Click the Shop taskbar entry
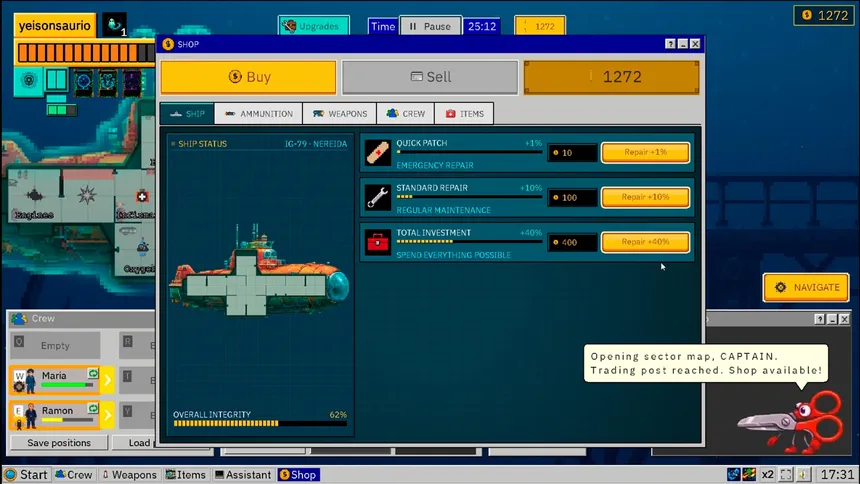 298,475
